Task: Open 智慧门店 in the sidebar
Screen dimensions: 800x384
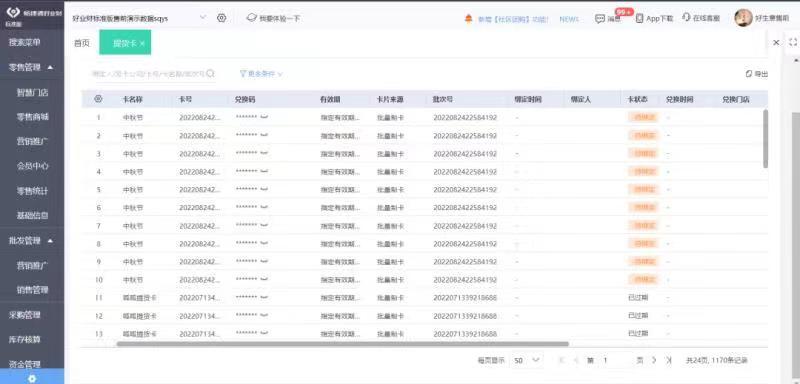Action: coord(32,92)
